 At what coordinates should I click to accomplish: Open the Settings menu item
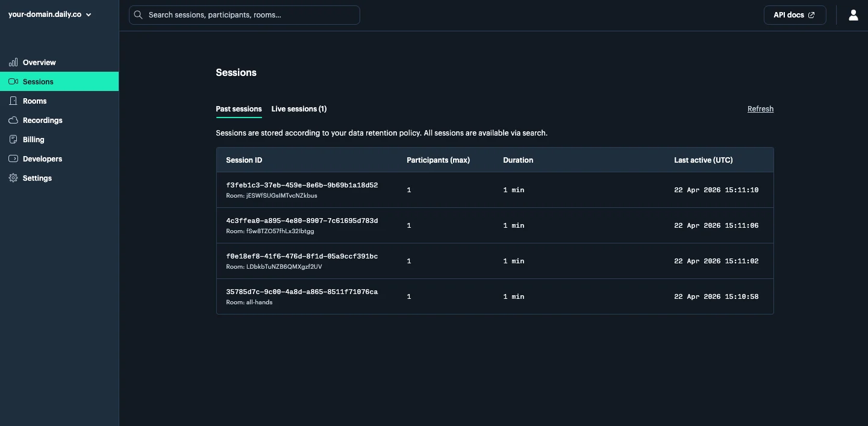pyautogui.click(x=59, y=178)
